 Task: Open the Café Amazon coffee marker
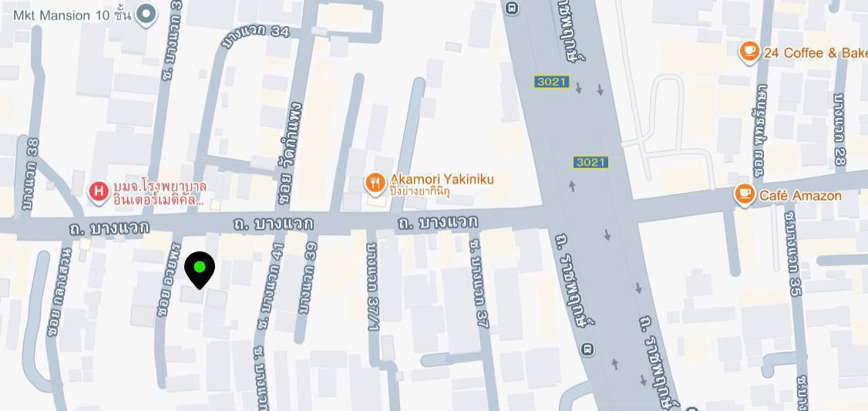tap(745, 195)
